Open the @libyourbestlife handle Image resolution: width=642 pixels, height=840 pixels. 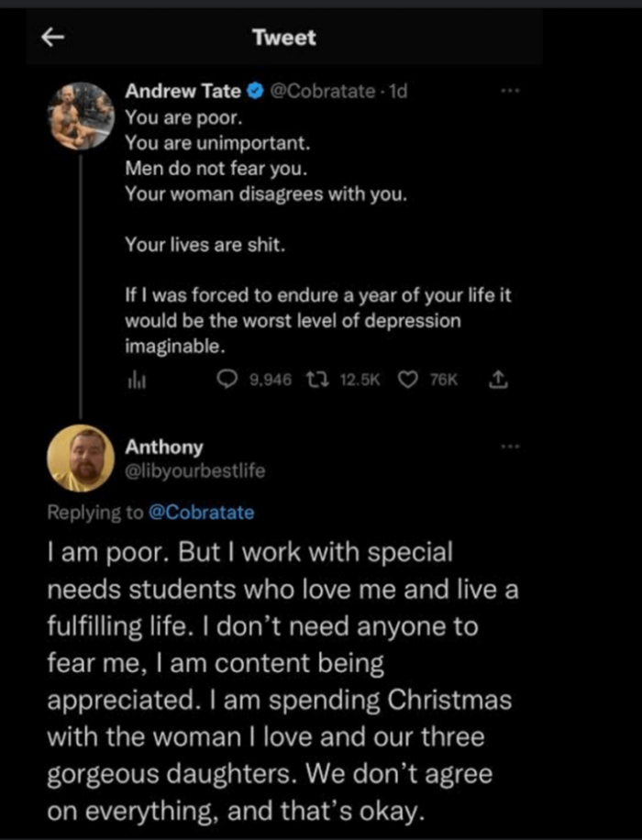point(194,471)
